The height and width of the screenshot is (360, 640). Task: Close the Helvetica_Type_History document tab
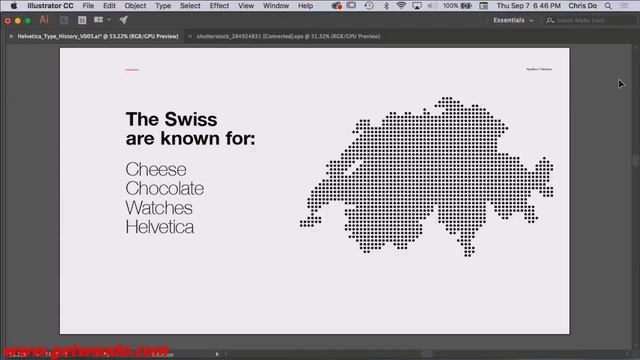coord(11,36)
